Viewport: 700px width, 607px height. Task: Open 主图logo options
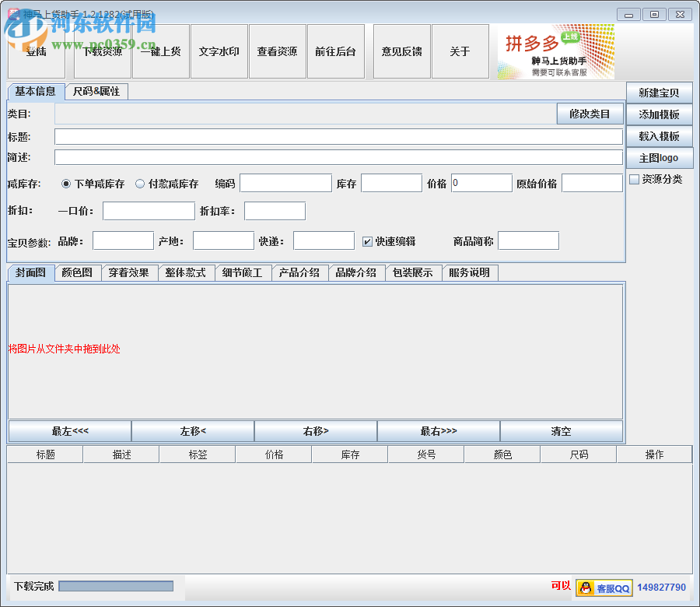(x=659, y=158)
